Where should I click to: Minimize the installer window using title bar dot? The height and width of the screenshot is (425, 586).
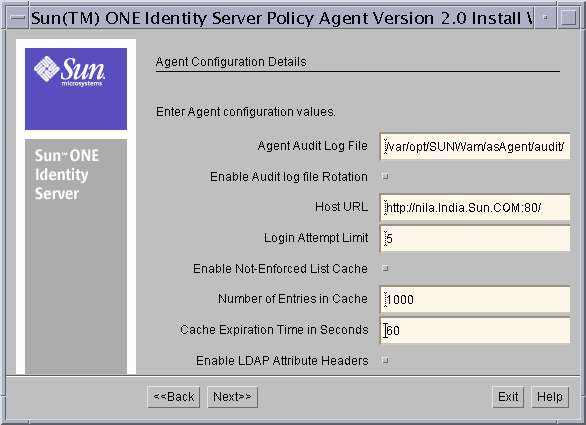point(545,18)
